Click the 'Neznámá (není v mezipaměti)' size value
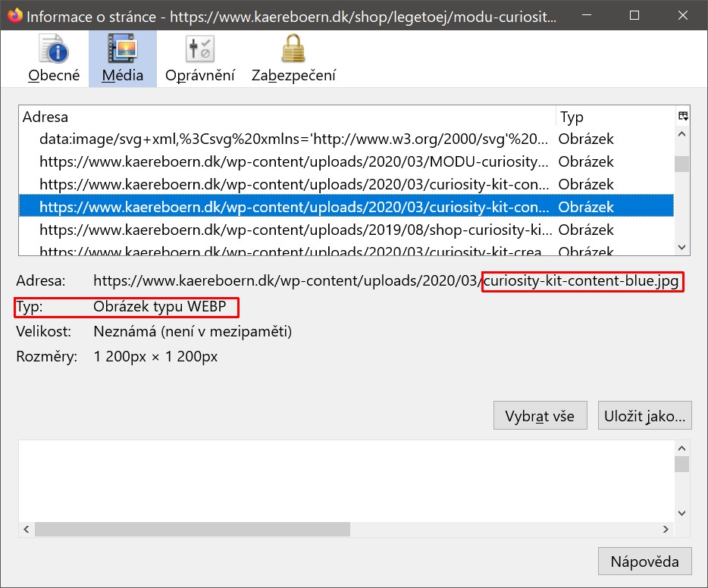The height and width of the screenshot is (588, 708). pos(193,332)
